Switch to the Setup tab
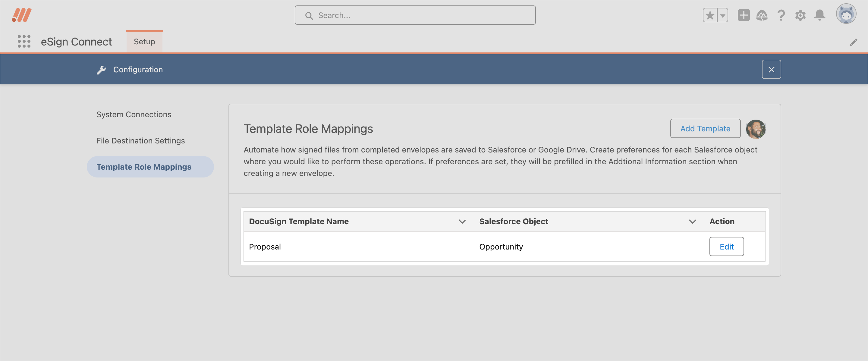Viewport: 868px width, 361px height. coord(144,41)
